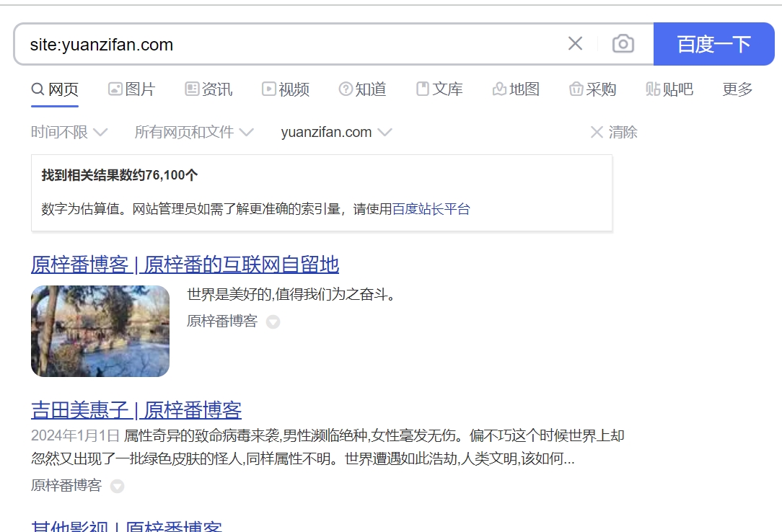Open 原梓番博客 互联网自留地 result title
Screen dimensions: 782x532
[185, 265]
